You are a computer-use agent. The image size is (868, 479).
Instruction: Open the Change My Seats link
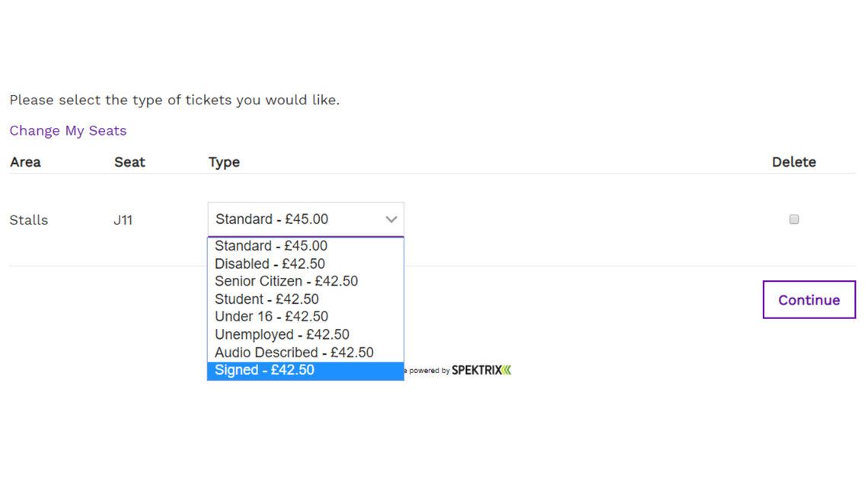coord(68,131)
